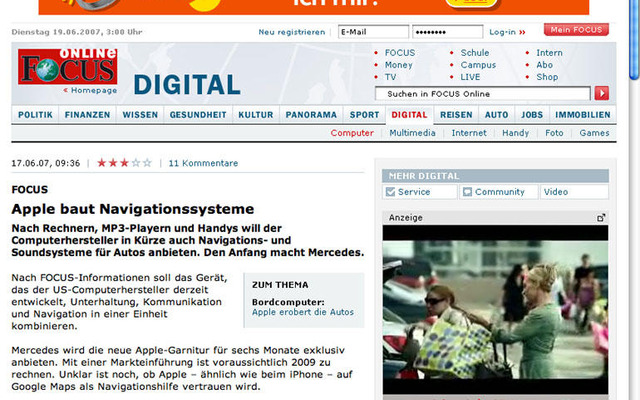Open the Schule header link
Image resolution: width=640 pixels, height=400 pixels.
click(475, 53)
